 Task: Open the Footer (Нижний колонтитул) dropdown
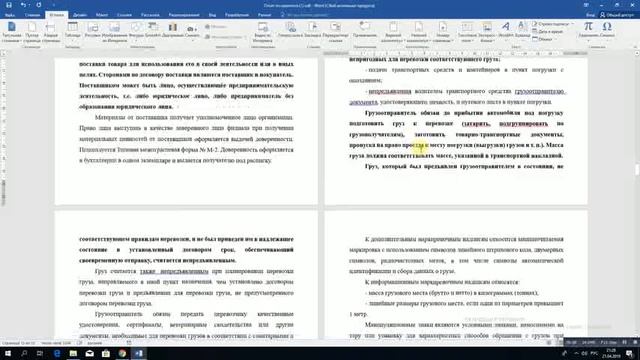click(418, 32)
